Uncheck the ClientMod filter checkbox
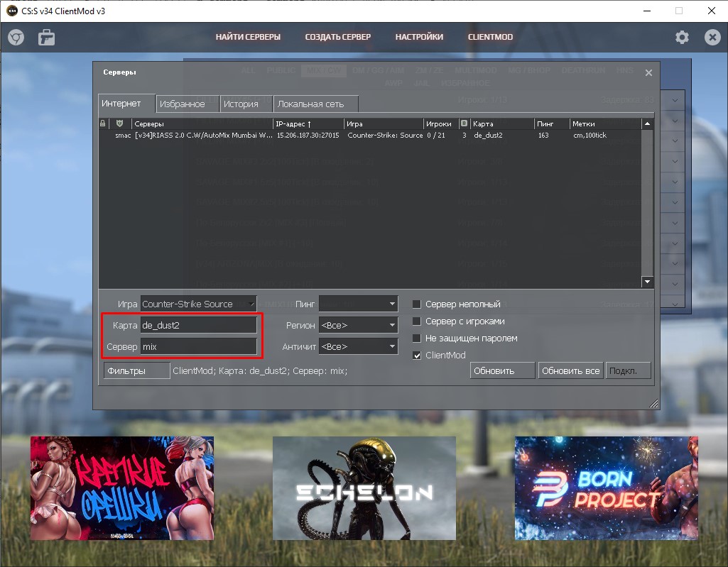 pos(417,355)
